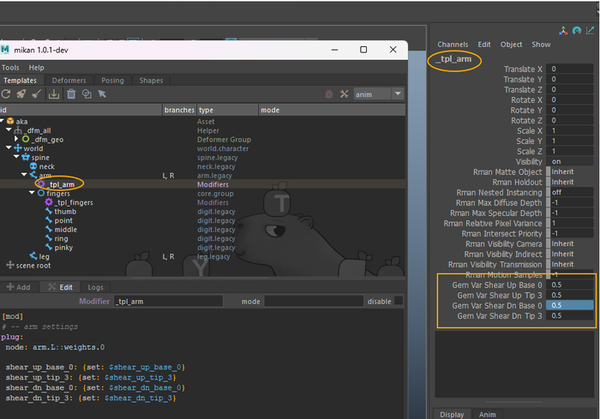Click the Add tab button

18,286
